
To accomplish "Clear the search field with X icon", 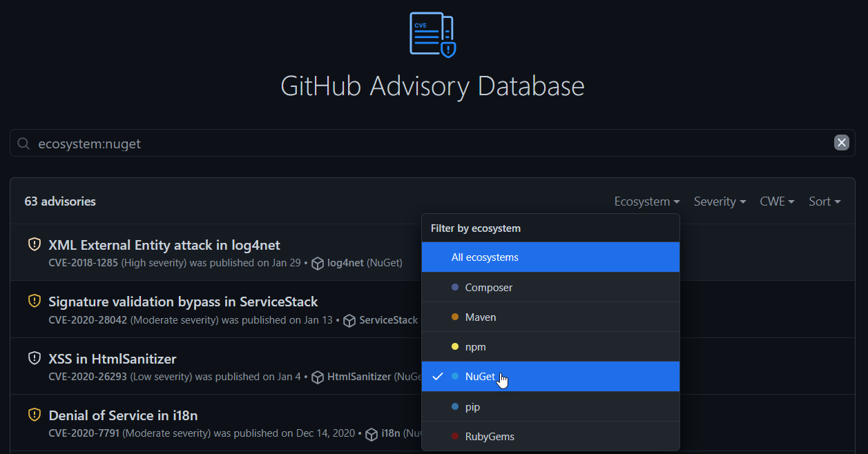I will (841, 143).
